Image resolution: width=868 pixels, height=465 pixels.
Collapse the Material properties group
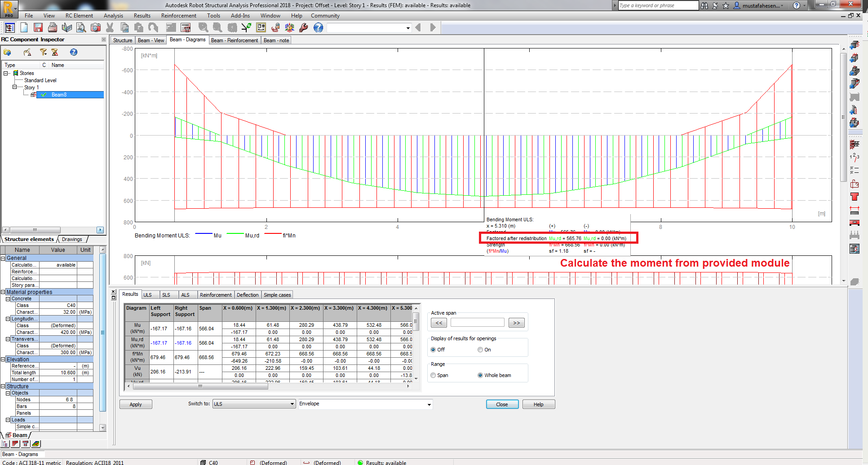click(x=3, y=292)
